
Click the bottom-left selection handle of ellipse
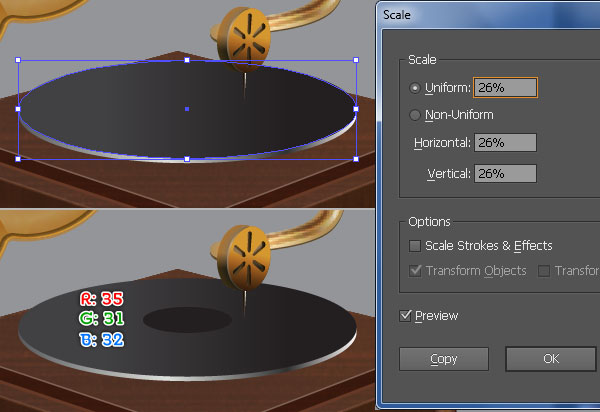coord(18,159)
